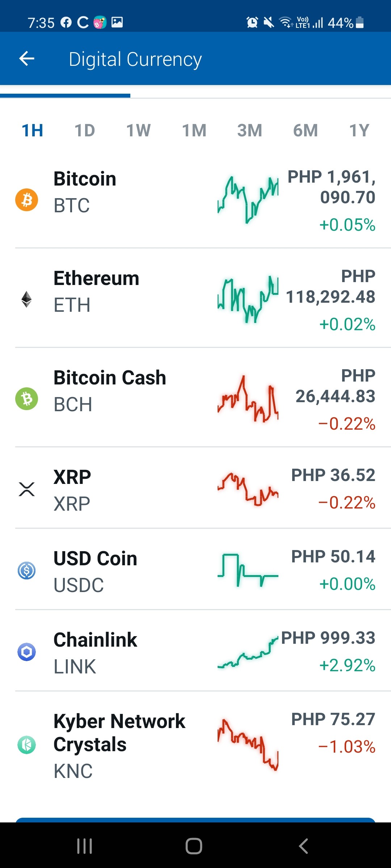Open Chainlink PHP 999.33 price
The height and width of the screenshot is (868, 391).
click(x=328, y=638)
